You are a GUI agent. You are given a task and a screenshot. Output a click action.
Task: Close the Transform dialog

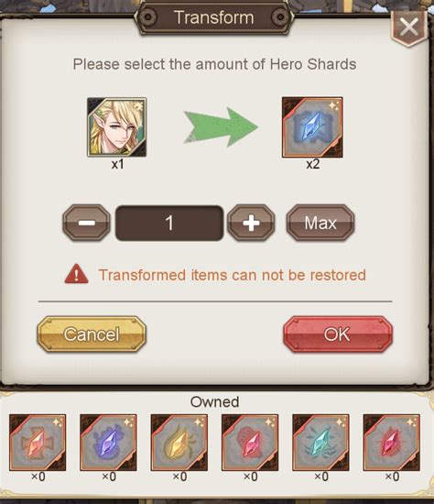click(409, 27)
